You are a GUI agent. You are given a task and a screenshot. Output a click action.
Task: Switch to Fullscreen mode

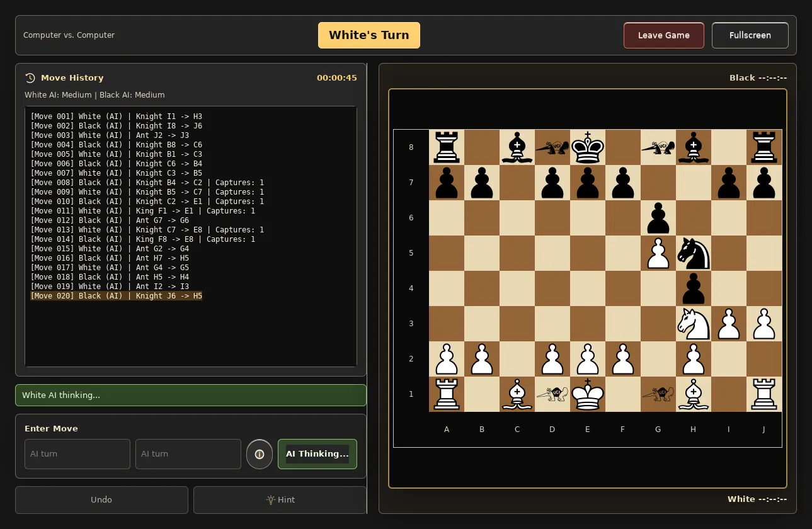750,35
